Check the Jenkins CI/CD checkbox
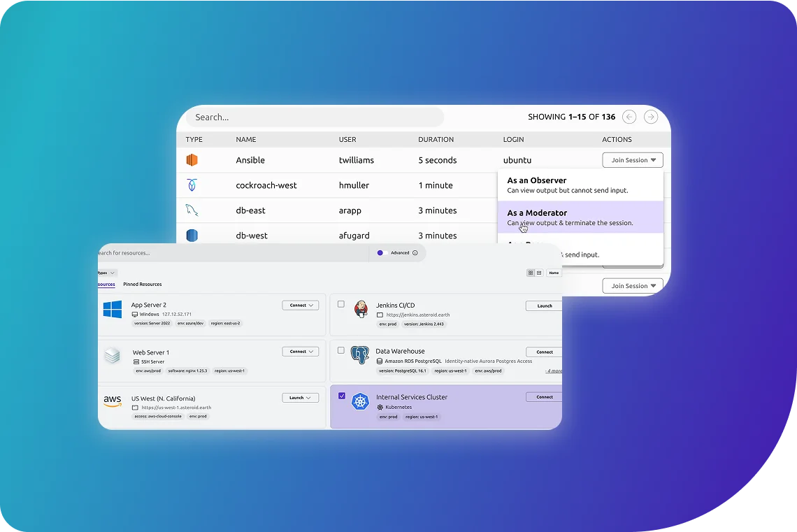797x532 pixels. [341, 304]
